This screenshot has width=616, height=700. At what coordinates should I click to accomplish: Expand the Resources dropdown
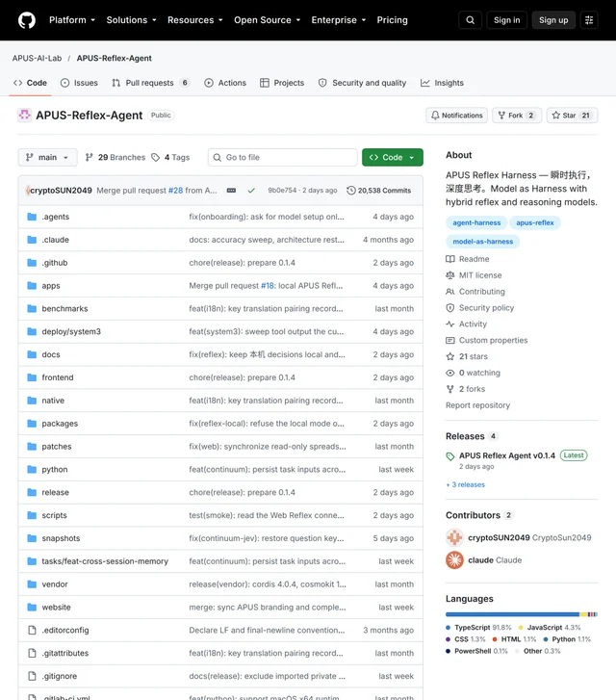(195, 20)
